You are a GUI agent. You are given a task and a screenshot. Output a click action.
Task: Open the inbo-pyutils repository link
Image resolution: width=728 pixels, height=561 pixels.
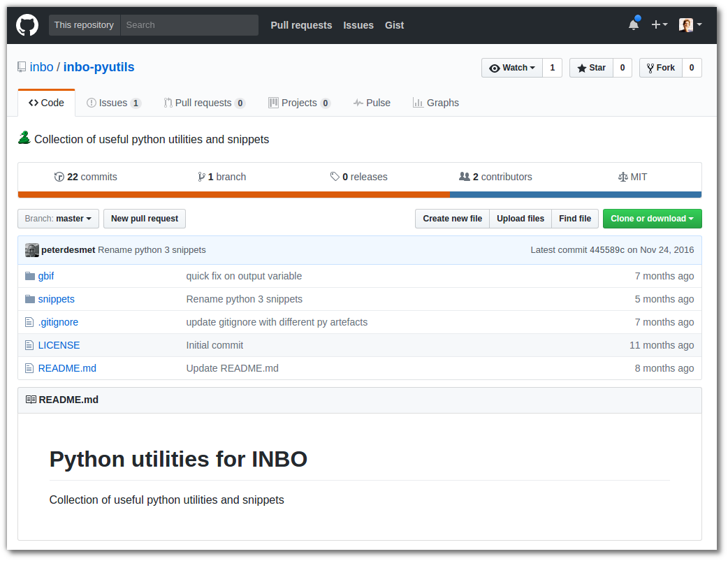pos(99,67)
